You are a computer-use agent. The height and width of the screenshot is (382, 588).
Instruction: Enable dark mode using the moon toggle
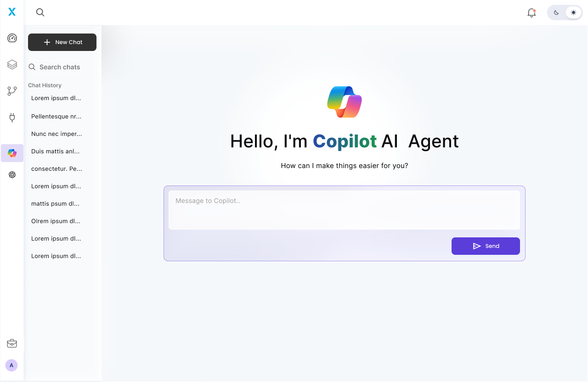(556, 12)
